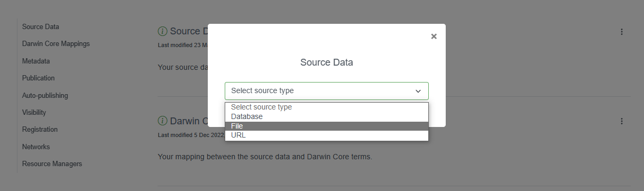
Task: Open the Select source type combo box
Action: point(326,91)
